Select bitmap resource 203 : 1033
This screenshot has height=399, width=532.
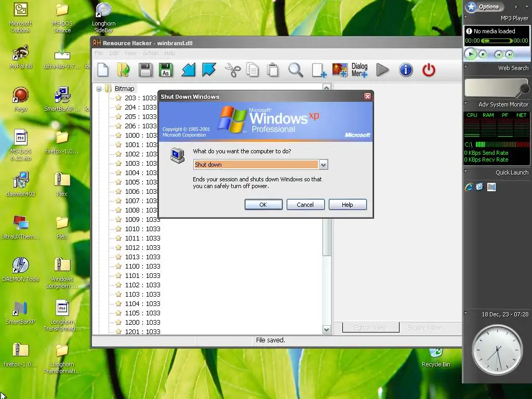tap(136, 98)
